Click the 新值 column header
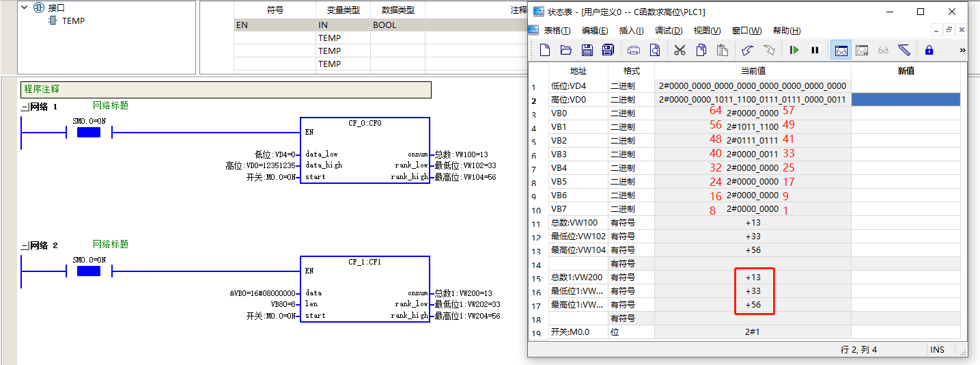 [x=906, y=71]
